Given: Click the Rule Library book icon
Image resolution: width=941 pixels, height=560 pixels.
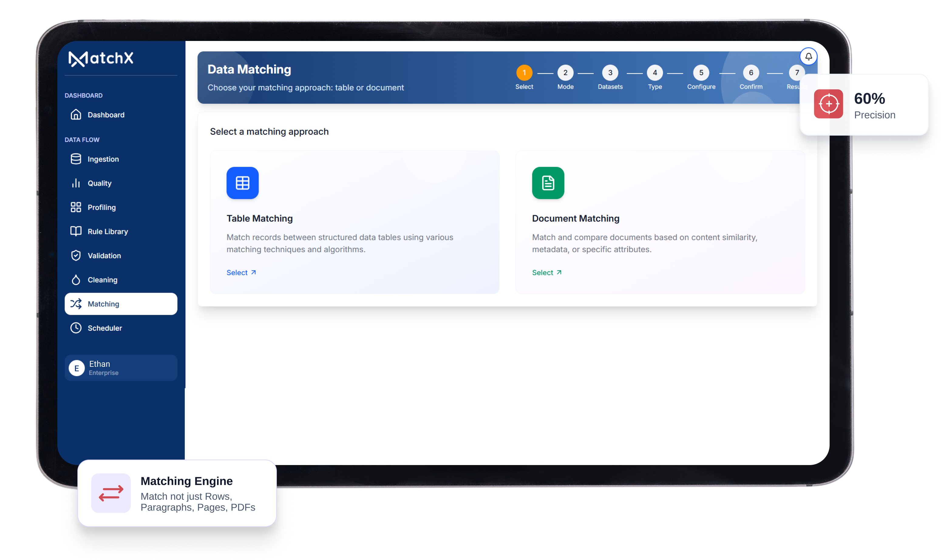Looking at the screenshot, I should pos(76,231).
